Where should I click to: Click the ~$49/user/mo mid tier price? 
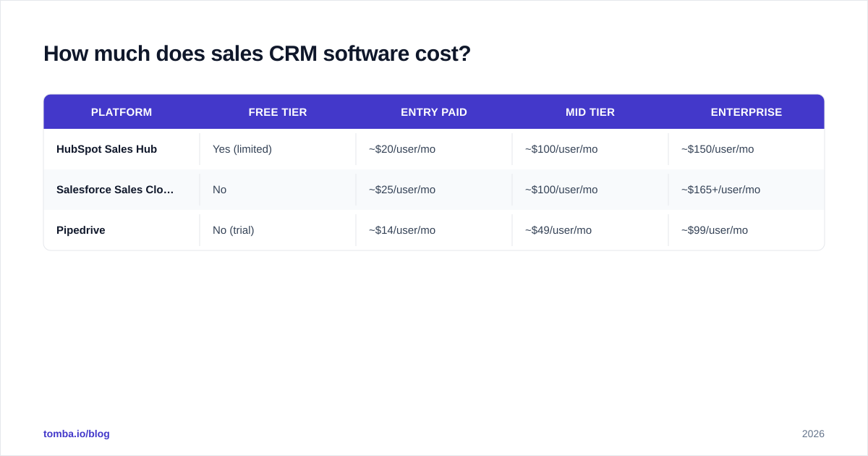pyautogui.click(x=558, y=230)
